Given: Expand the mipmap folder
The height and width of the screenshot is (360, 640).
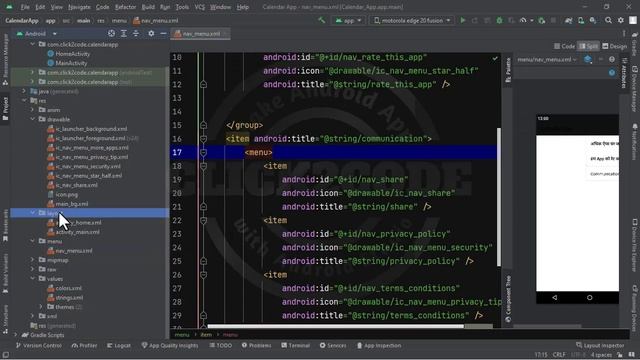Looking at the screenshot, I should click(33, 260).
